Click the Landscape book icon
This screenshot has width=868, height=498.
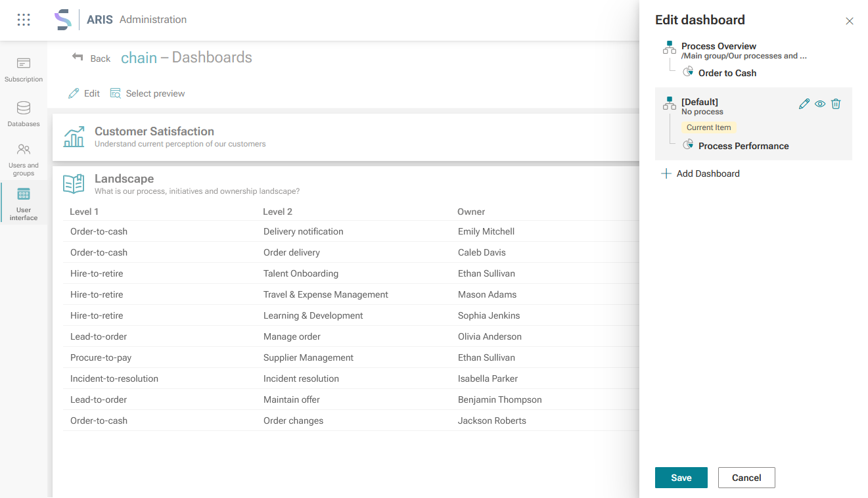tap(74, 184)
